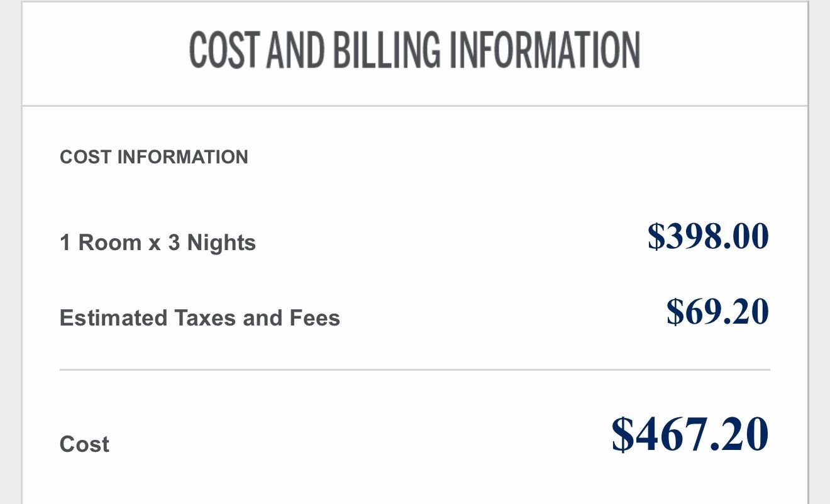
Task: Click the word Taxes in the fees row
Action: click(205, 318)
